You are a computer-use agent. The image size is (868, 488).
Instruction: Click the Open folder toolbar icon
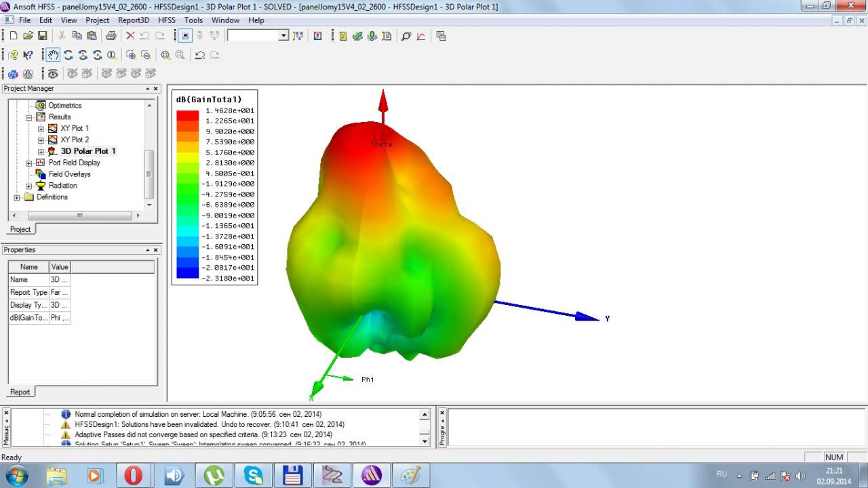(28, 36)
